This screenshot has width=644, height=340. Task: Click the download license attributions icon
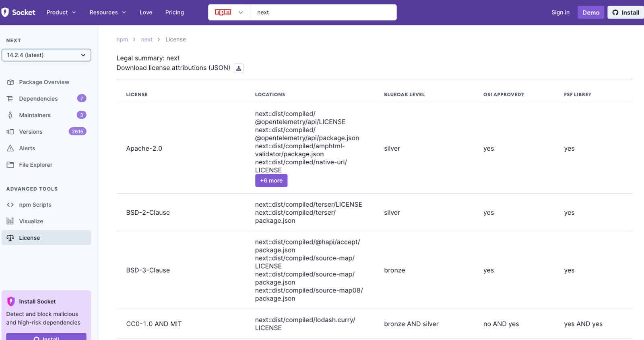coord(239,68)
